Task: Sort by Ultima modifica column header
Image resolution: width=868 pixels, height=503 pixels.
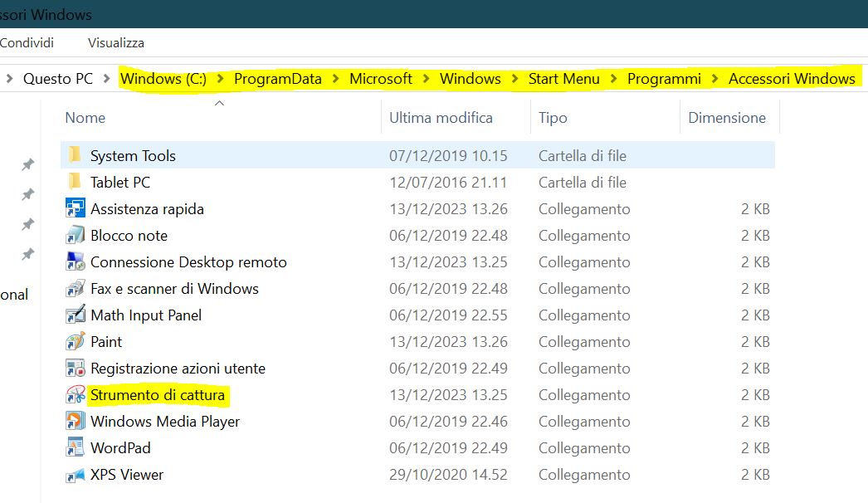Action: [x=441, y=117]
